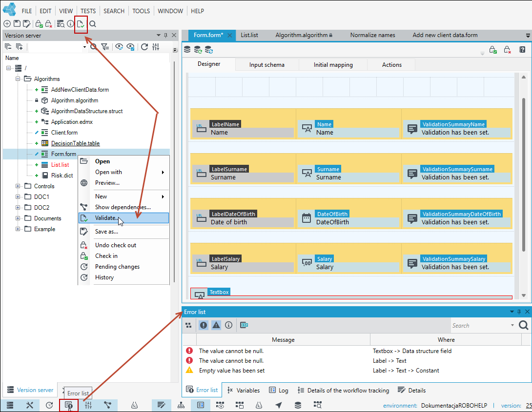Open the TESTS menu
The height and width of the screenshot is (412, 532).
click(88, 11)
